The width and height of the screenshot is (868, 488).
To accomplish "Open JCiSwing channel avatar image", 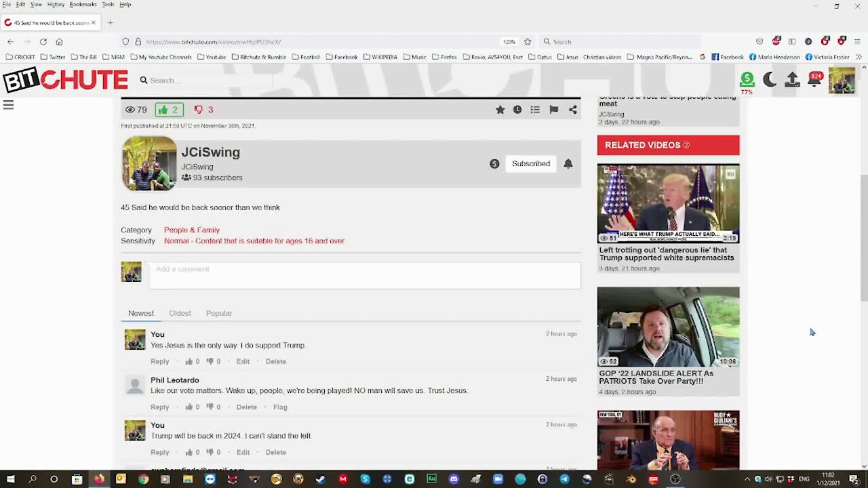I will tap(149, 163).
